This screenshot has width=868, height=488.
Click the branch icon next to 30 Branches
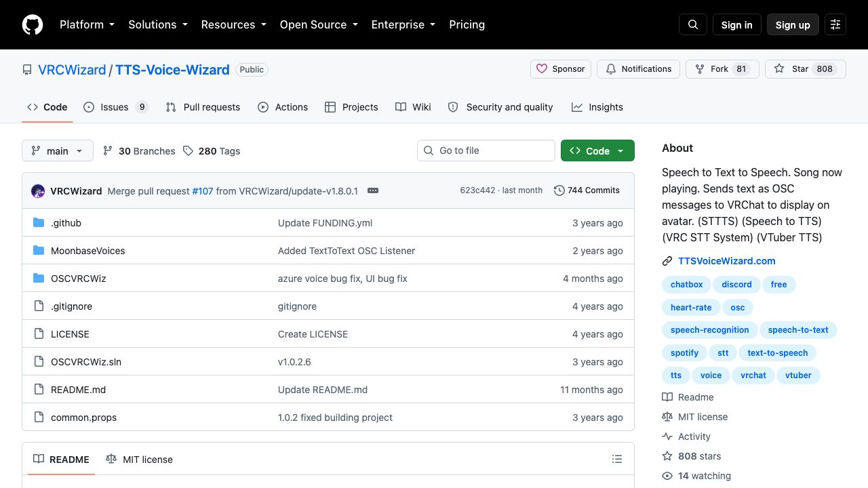click(108, 151)
